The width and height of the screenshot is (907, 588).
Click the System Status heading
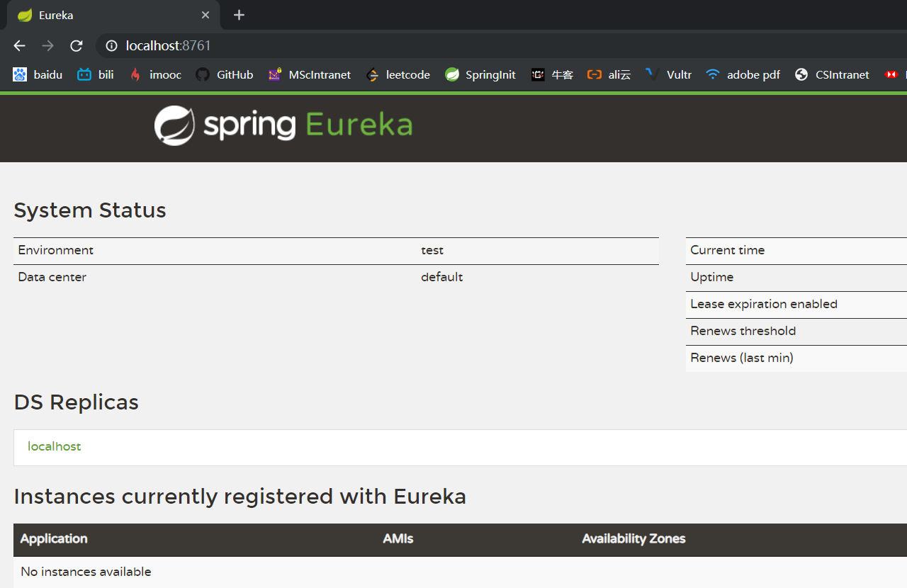[x=90, y=210]
